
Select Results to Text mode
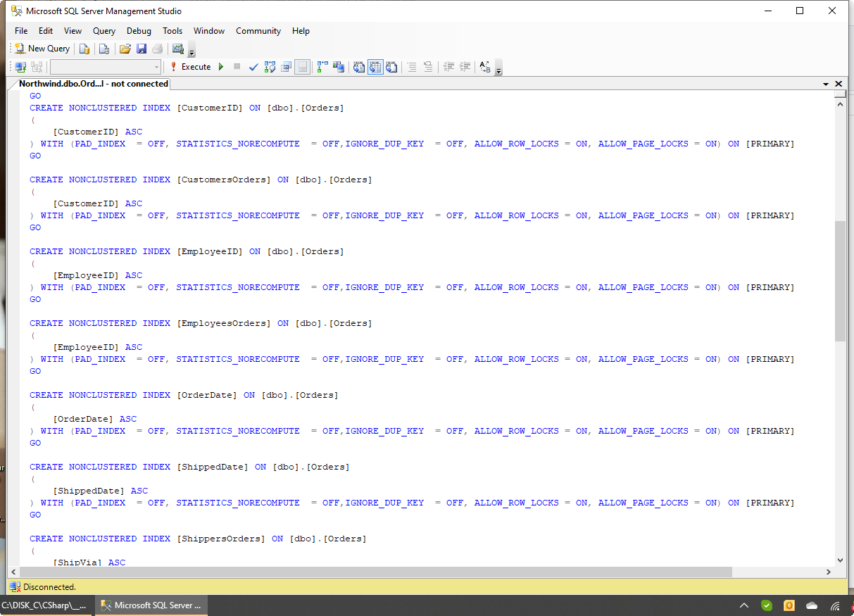pyautogui.click(x=359, y=67)
